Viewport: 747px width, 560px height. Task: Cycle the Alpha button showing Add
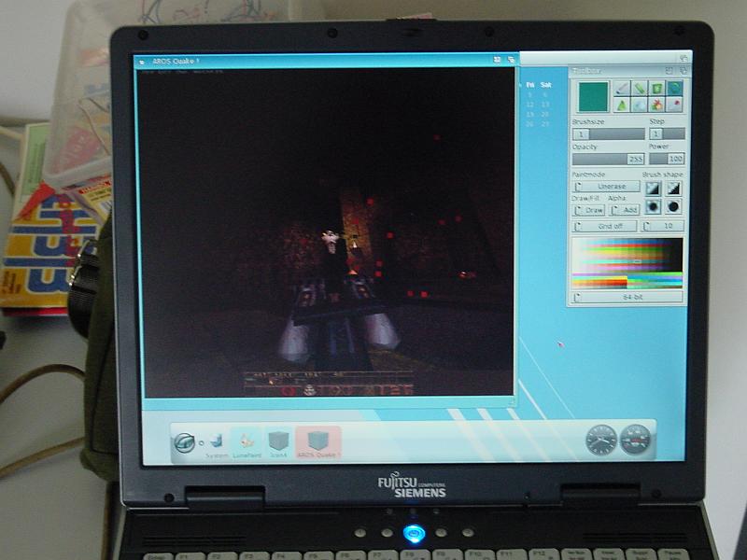tap(625, 210)
